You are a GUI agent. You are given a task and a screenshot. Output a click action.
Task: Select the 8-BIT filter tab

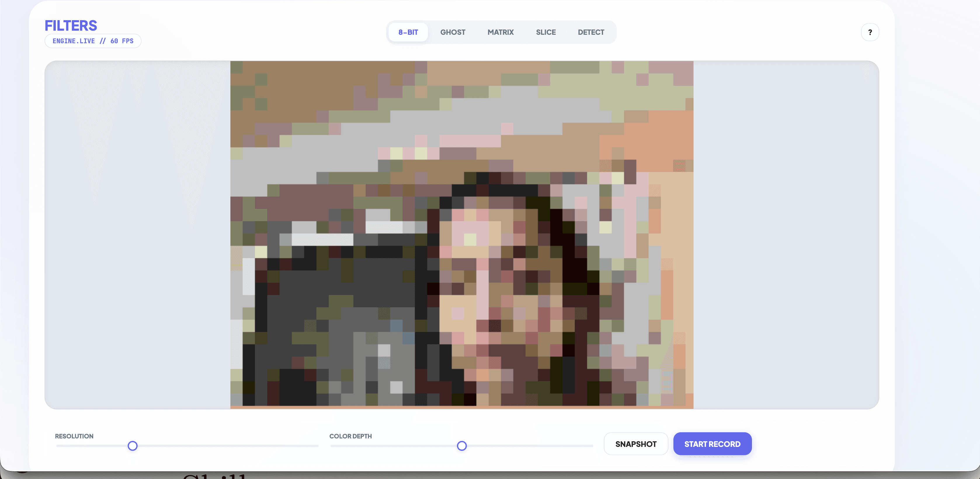[x=408, y=32]
